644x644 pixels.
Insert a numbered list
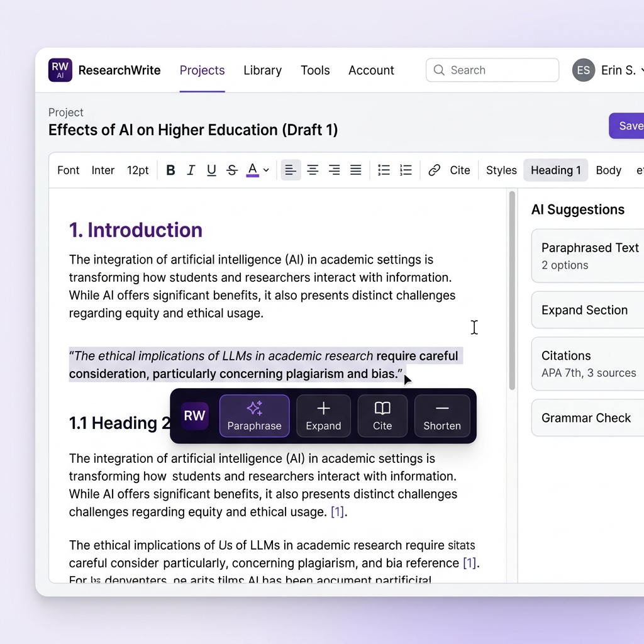[406, 170]
